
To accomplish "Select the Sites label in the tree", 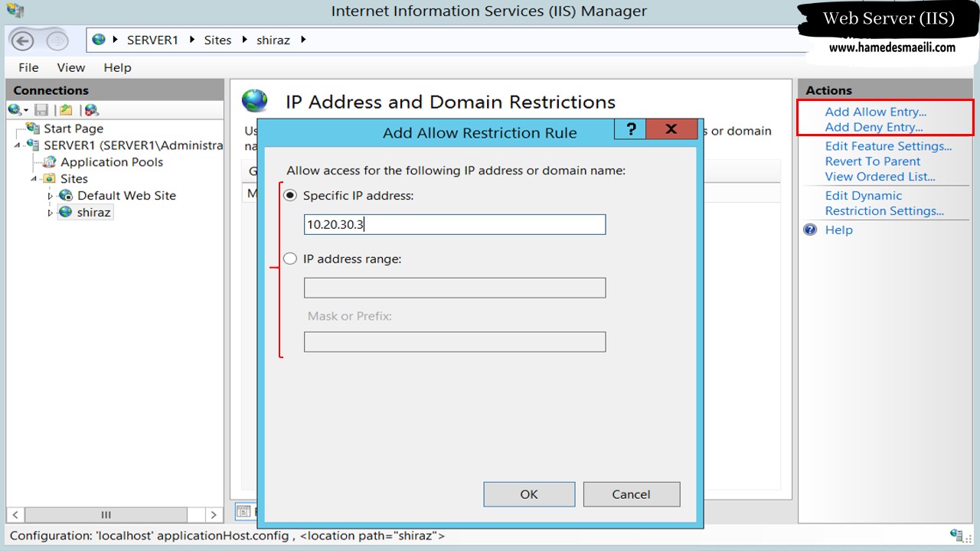I will tap(74, 178).
